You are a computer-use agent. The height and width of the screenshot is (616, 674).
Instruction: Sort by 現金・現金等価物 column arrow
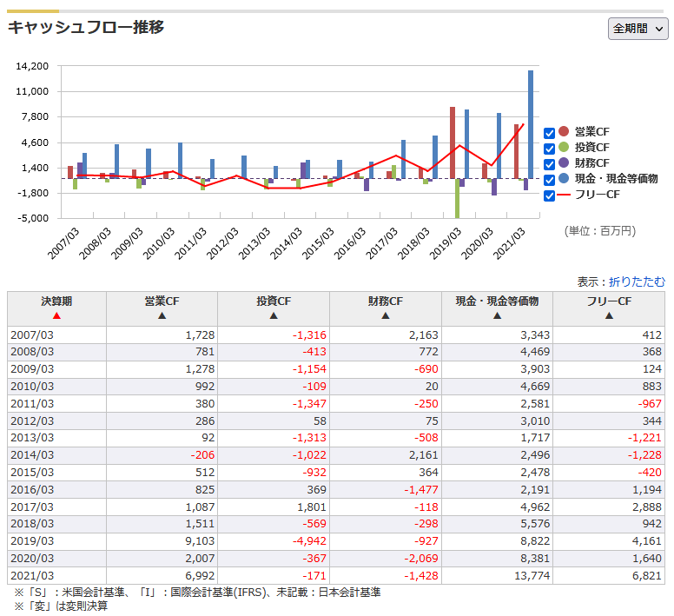coord(497,316)
